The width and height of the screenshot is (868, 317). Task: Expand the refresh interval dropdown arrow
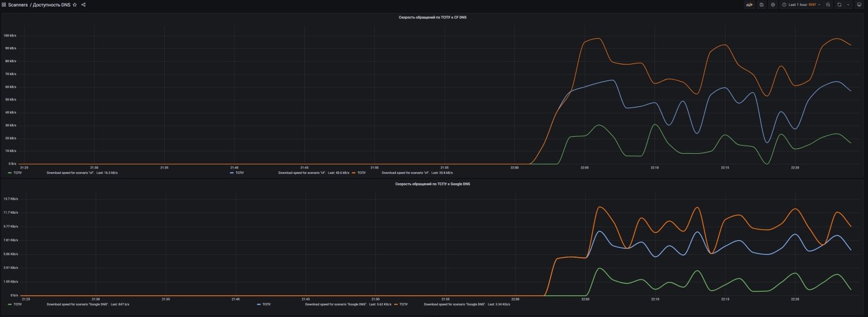pyautogui.click(x=848, y=5)
